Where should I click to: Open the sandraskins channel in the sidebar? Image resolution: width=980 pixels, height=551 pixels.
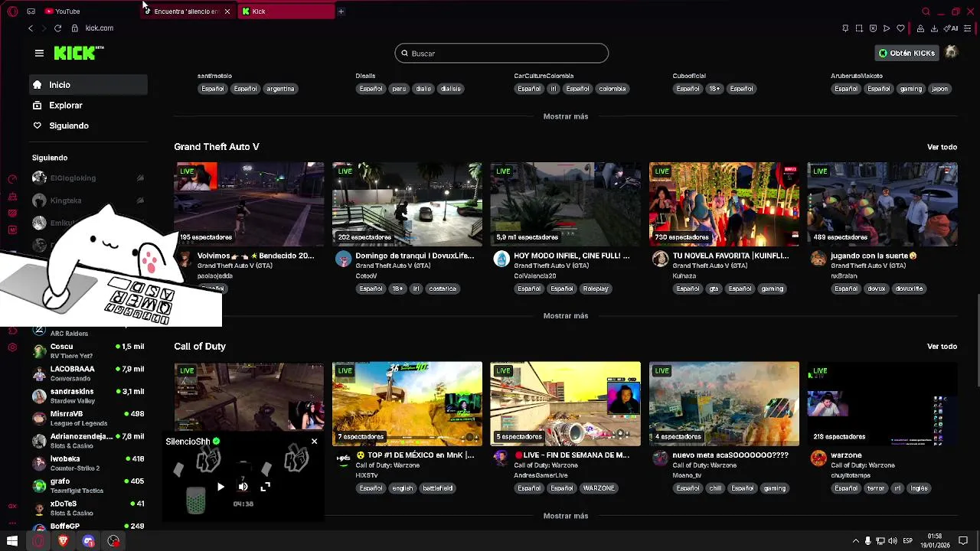pos(89,396)
